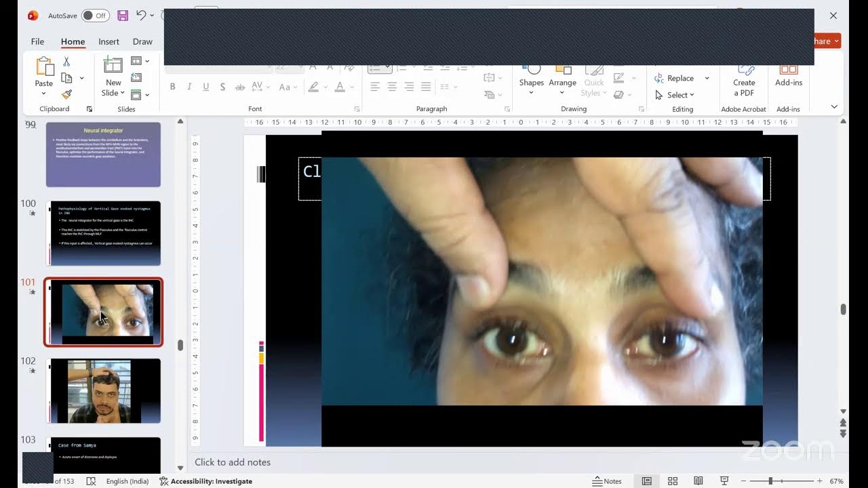Switch to Reading View
This screenshot has width=868, height=488.
point(698,481)
